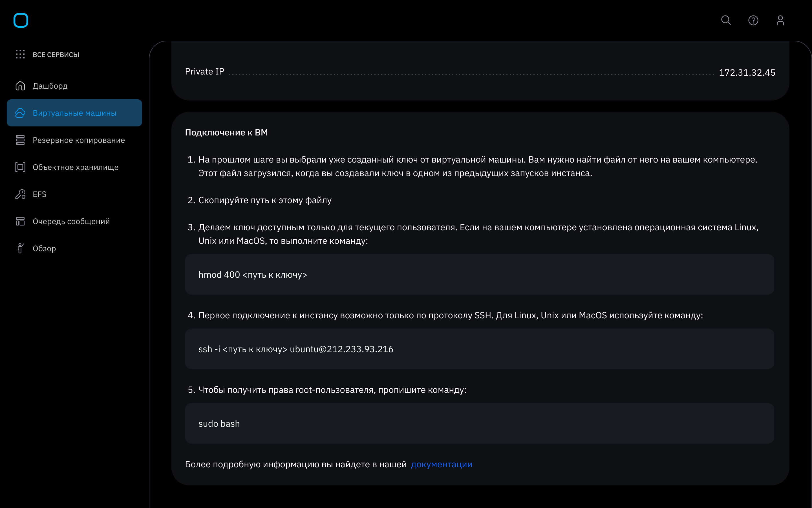The height and width of the screenshot is (508, 812).
Task: Click the hmod 400 command block
Action: (479, 275)
